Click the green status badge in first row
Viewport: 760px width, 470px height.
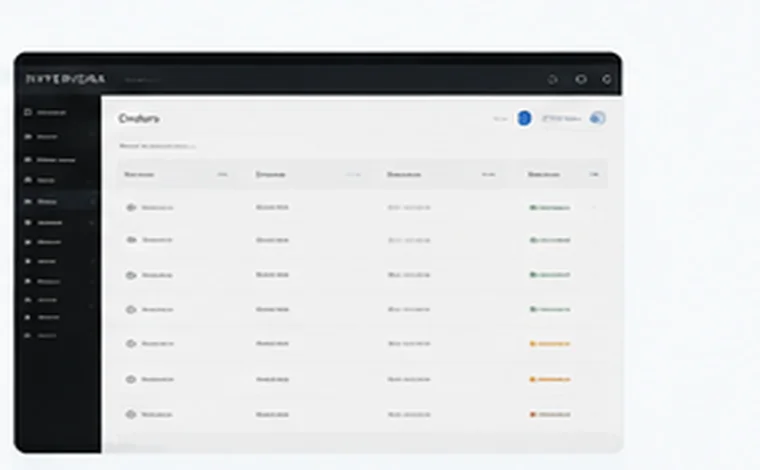pyautogui.click(x=550, y=208)
